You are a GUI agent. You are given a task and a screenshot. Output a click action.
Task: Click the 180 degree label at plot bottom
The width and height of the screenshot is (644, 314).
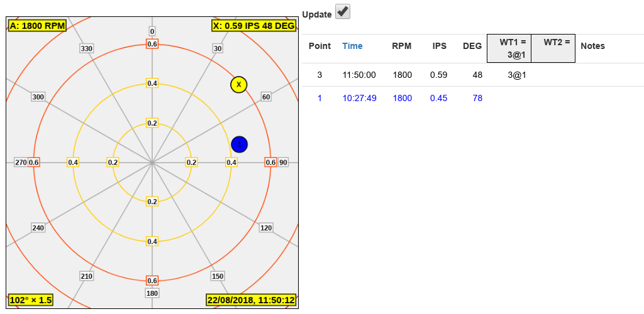[x=152, y=293]
